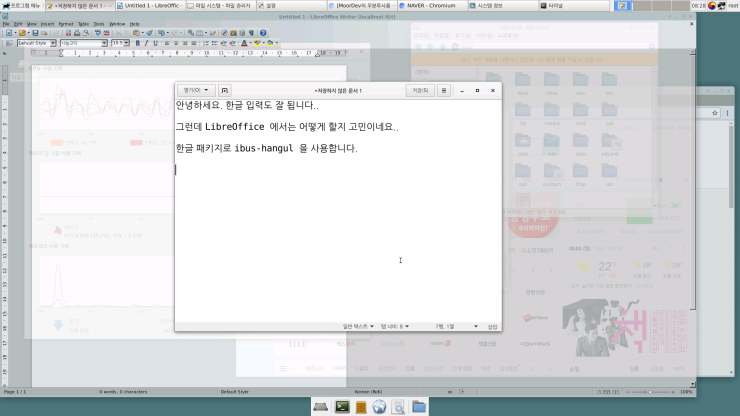The width and height of the screenshot is (740, 416).
Task: Open the 열기(O) dropdown in gedit
Action: click(x=195, y=90)
